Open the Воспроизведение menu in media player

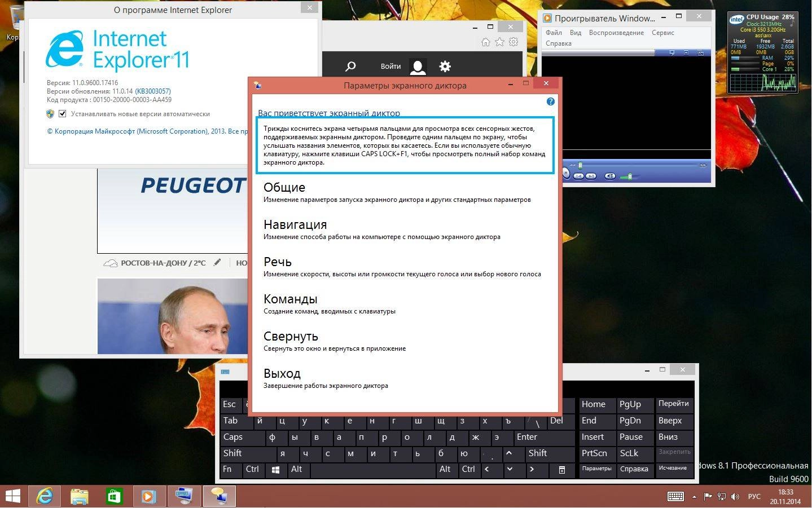coord(616,33)
